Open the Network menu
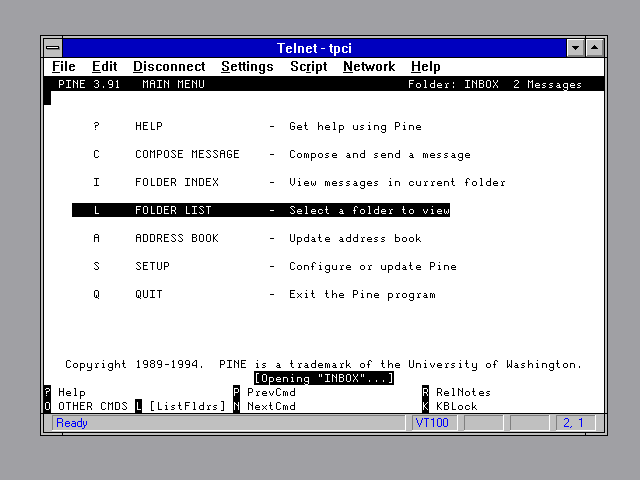 click(x=368, y=67)
